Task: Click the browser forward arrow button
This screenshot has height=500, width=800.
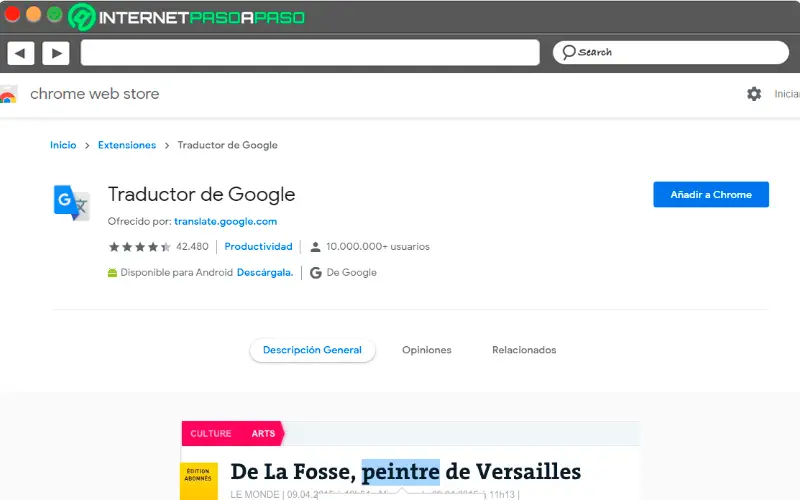Action: coord(56,53)
